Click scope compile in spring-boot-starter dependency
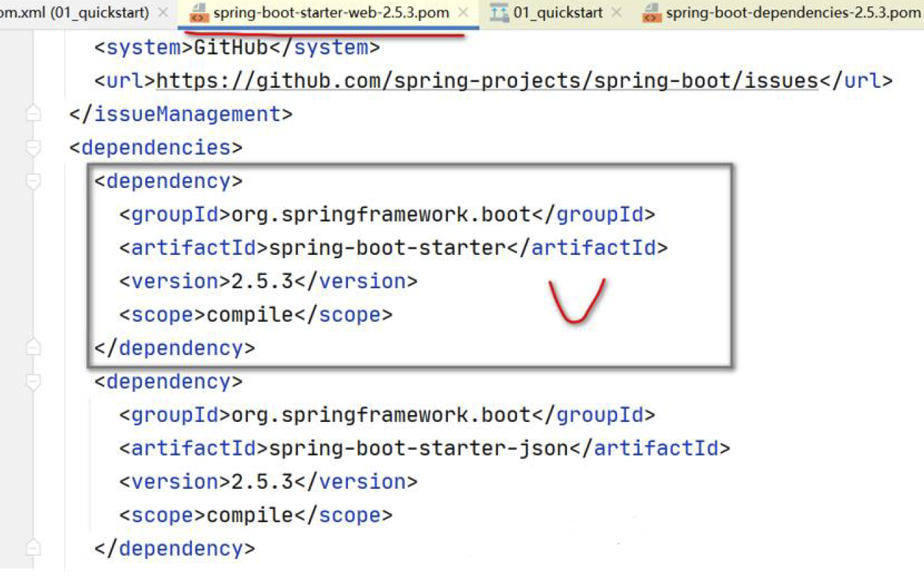The image size is (924, 580). click(x=255, y=315)
